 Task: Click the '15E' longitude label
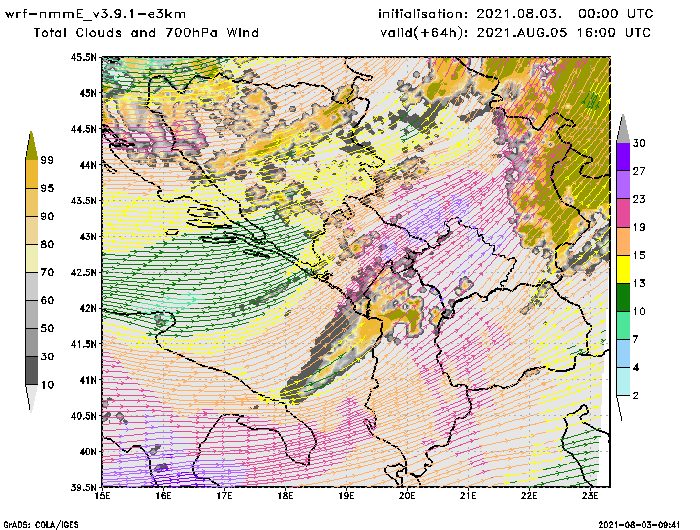click(103, 496)
